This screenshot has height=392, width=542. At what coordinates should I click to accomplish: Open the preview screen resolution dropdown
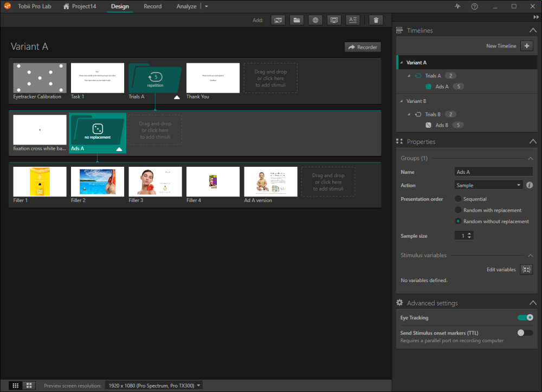click(x=154, y=386)
